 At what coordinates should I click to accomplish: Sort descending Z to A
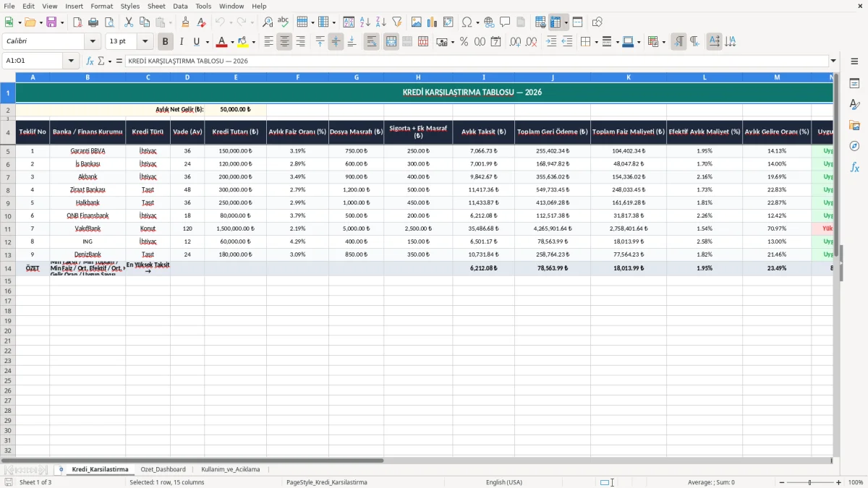[381, 22]
